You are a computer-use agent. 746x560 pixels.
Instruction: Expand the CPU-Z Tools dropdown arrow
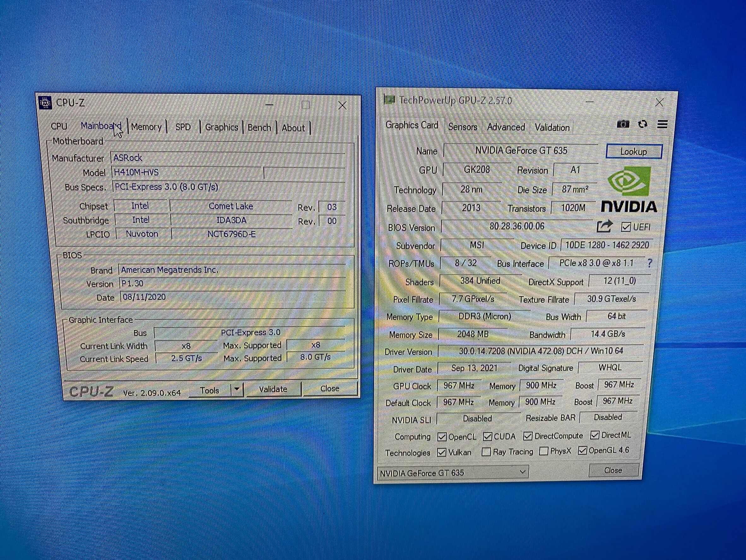tap(237, 389)
